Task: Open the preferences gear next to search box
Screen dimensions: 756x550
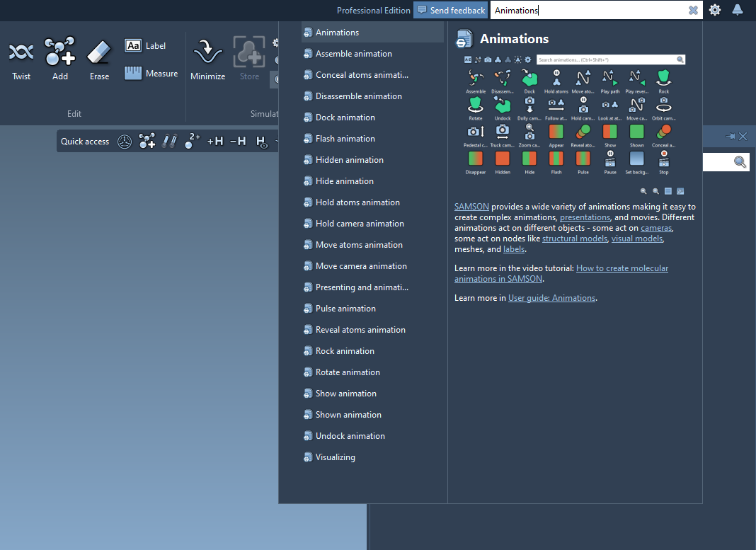Action: pos(715,10)
